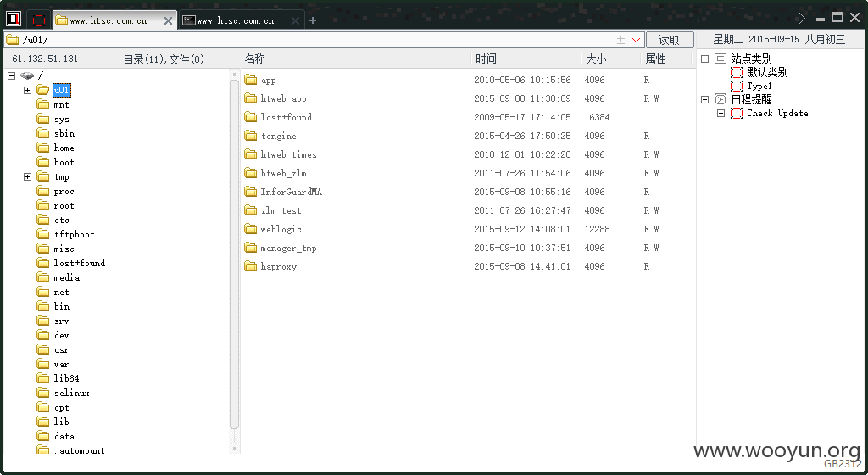868x475 pixels.
Task: Select the boot folder in tree
Action: (64, 162)
